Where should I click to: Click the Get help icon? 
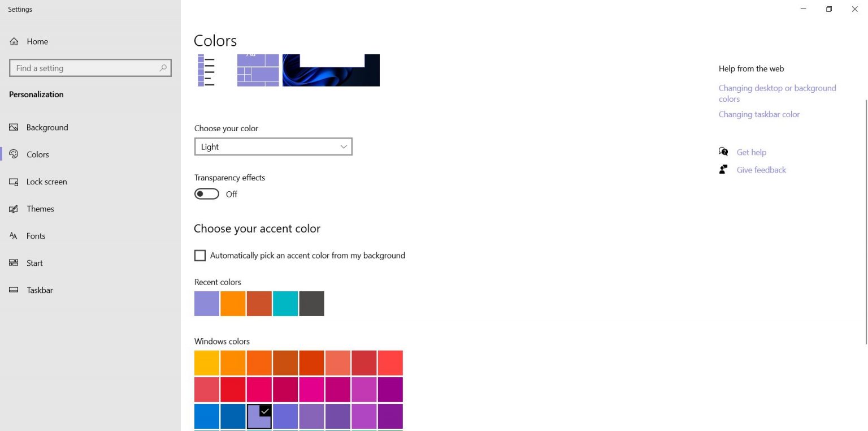click(x=723, y=152)
